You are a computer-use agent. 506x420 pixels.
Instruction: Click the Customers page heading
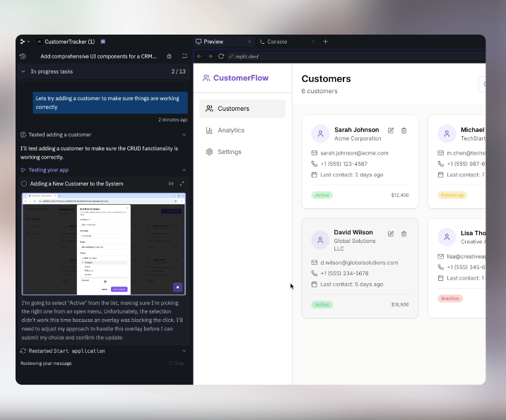pos(326,78)
